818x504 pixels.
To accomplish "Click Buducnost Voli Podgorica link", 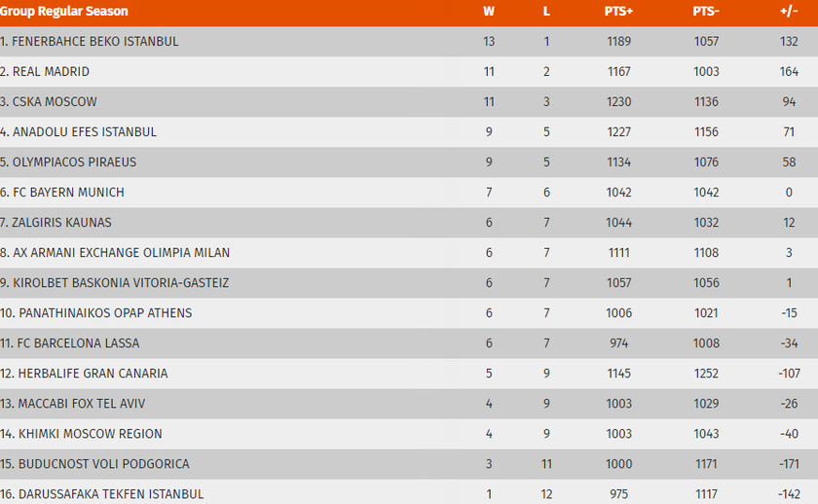I will pos(100,464).
